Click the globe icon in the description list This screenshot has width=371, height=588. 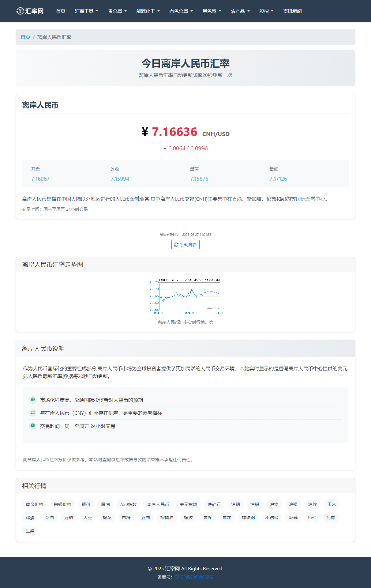[x=33, y=400]
